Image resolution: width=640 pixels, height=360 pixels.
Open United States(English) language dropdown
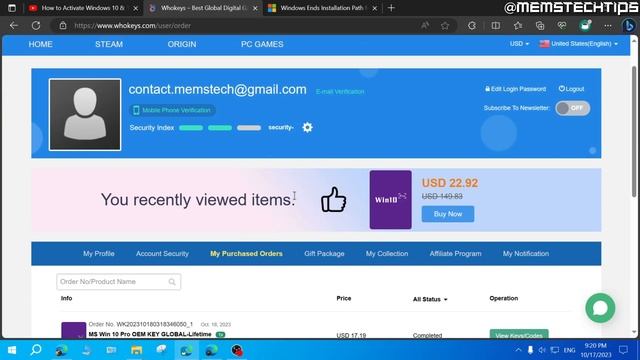(578, 44)
